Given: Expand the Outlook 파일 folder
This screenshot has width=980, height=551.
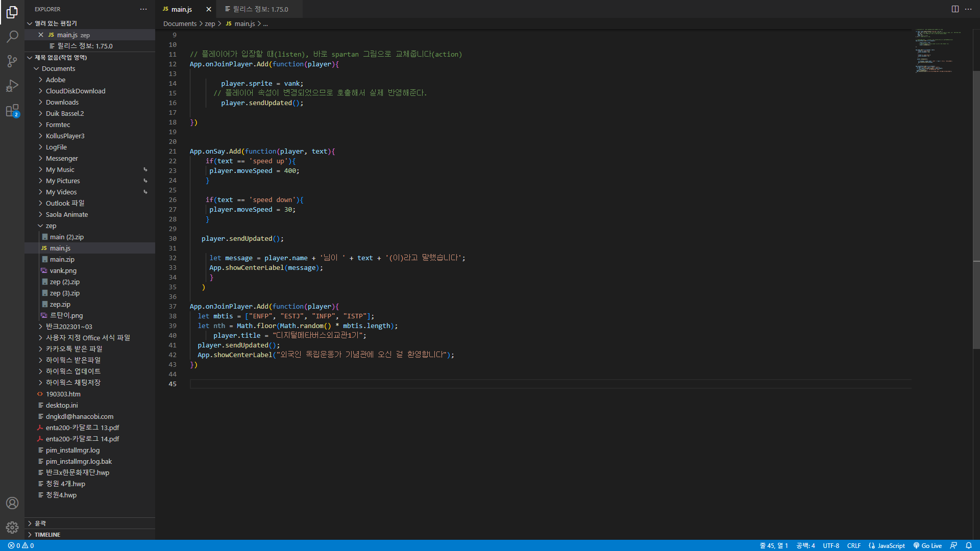Looking at the screenshot, I should 90,204.
